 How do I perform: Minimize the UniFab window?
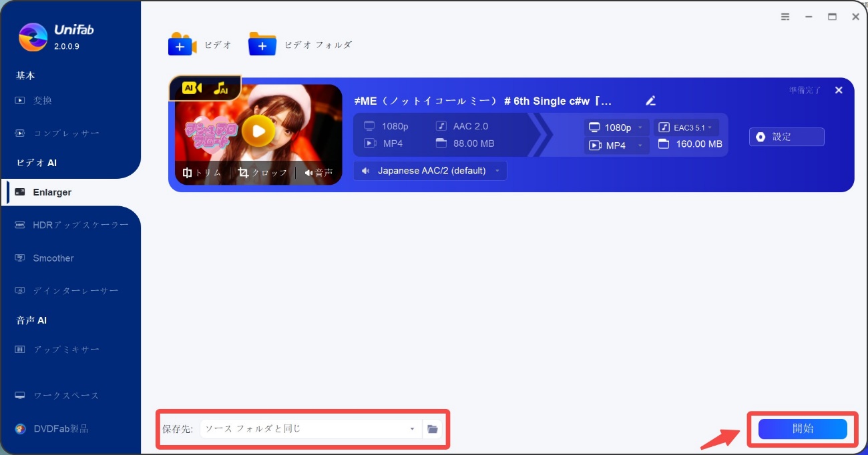[x=809, y=17]
